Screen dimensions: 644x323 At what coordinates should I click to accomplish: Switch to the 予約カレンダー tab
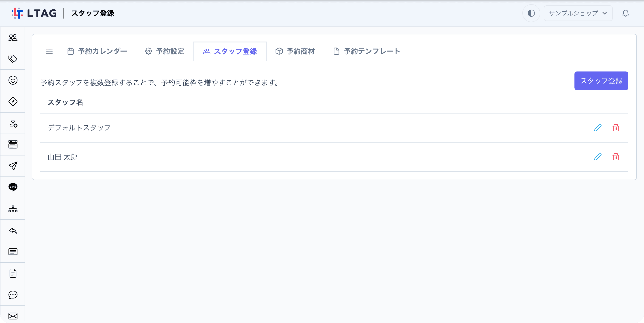click(97, 51)
